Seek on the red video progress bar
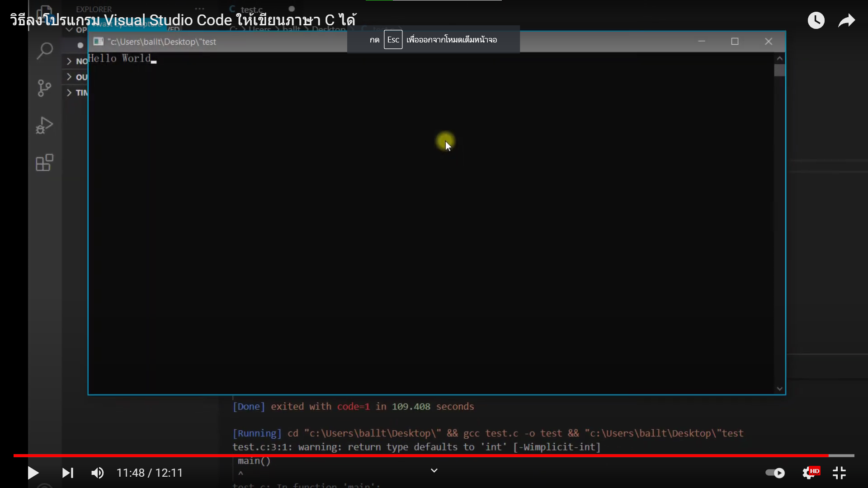The width and height of the screenshot is (868, 488). [434, 455]
